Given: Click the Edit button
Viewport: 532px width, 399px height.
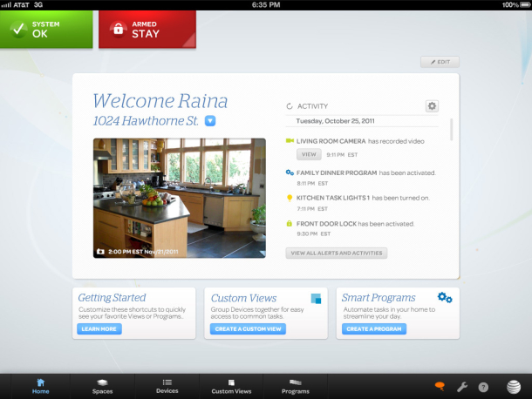Looking at the screenshot, I should [440, 62].
